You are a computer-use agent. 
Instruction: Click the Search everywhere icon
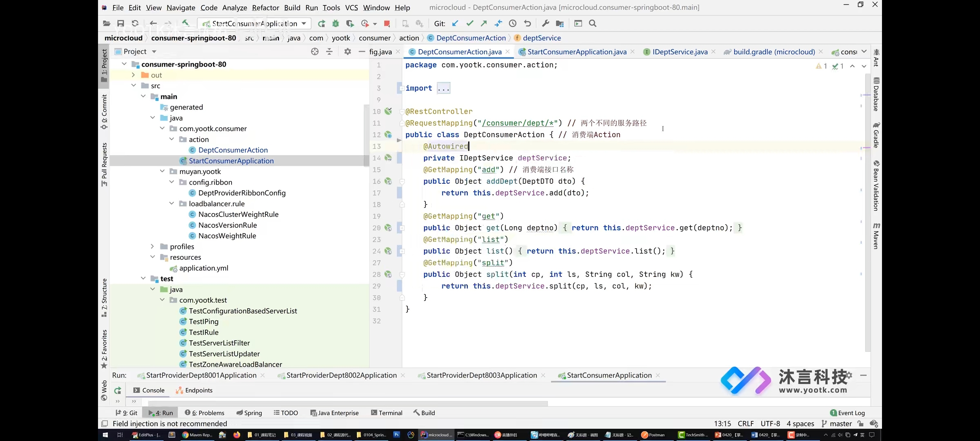(592, 23)
